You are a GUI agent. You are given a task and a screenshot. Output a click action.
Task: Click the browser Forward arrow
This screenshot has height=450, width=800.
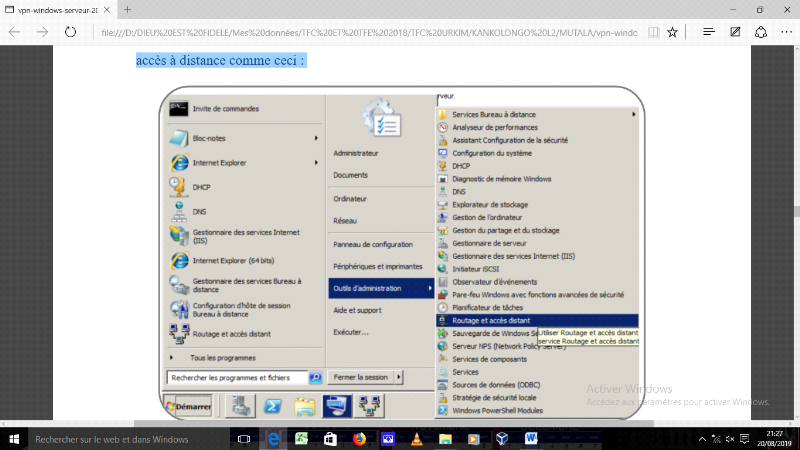tap(42, 32)
